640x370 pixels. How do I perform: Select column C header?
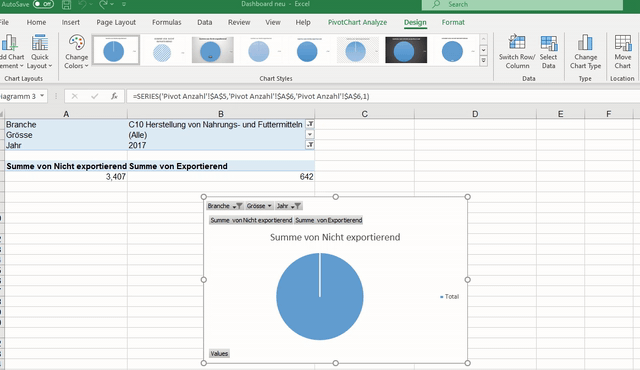coord(364,114)
